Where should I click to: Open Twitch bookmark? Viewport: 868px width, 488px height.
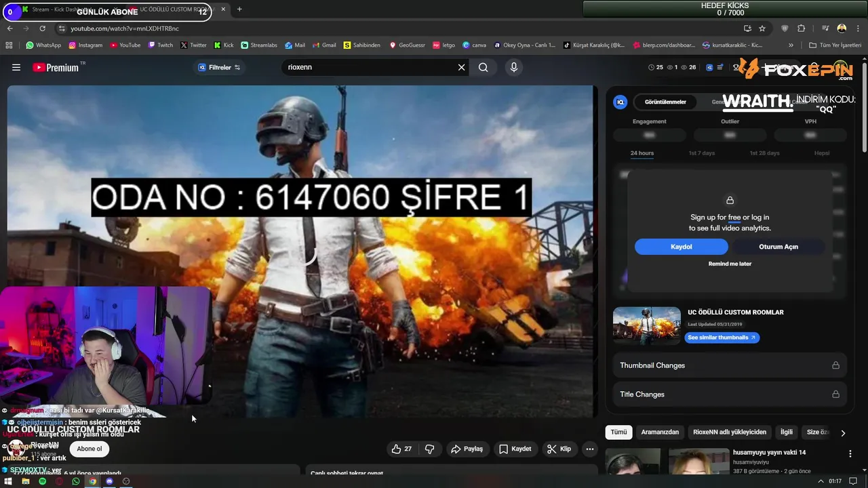pos(160,45)
